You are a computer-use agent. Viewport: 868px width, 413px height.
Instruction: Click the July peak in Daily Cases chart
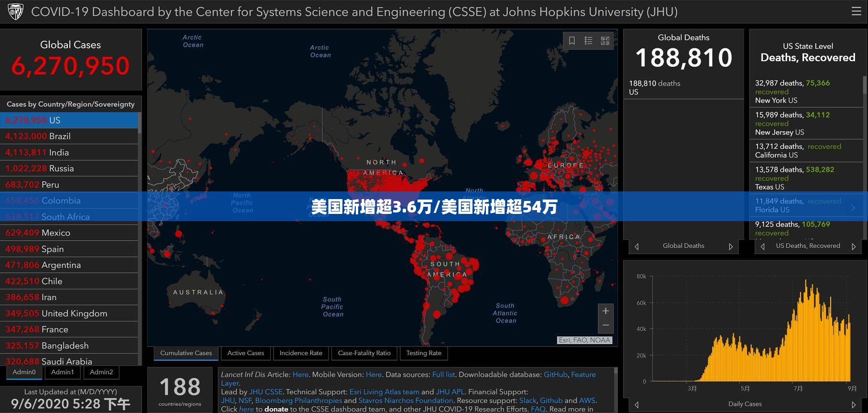tap(806, 330)
